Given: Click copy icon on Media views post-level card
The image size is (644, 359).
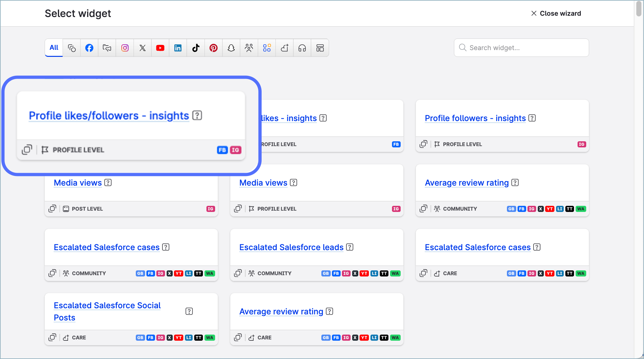Looking at the screenshot, I should pos(52,209).
